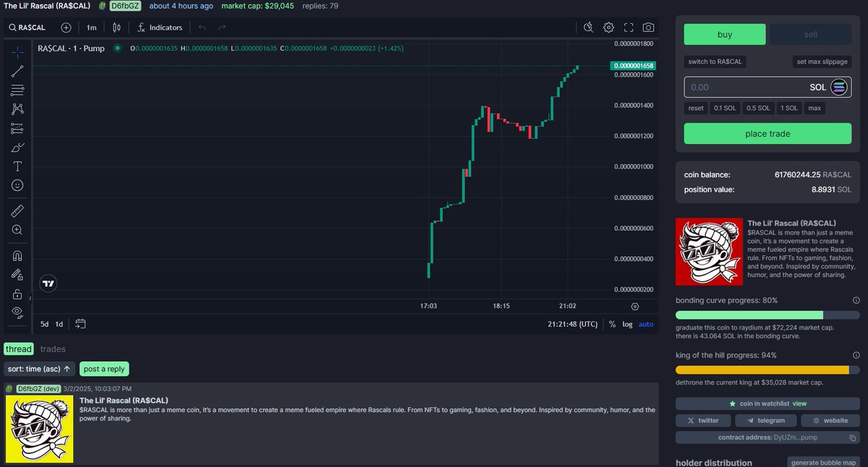Screen dimensions: 868x467
Task: Open the bonding curve info icon
Action: click(856, 300)
